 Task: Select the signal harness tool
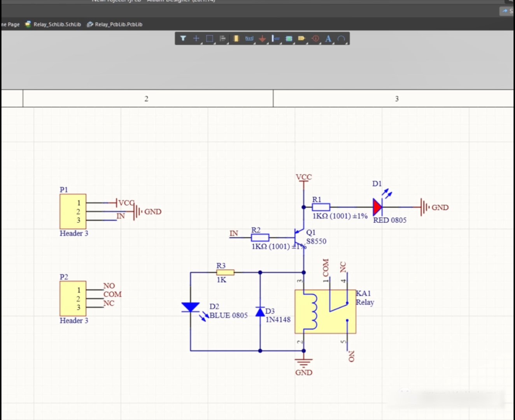(276, 38)
